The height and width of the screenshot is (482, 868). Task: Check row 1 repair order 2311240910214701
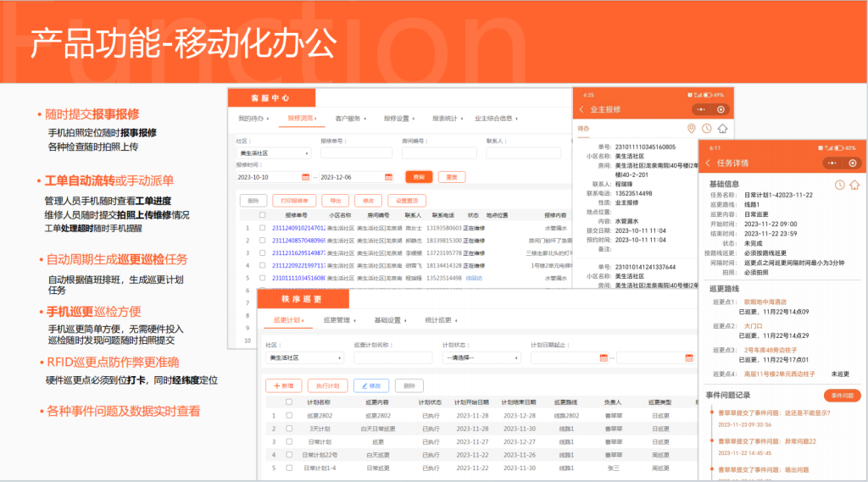(263, 227)
